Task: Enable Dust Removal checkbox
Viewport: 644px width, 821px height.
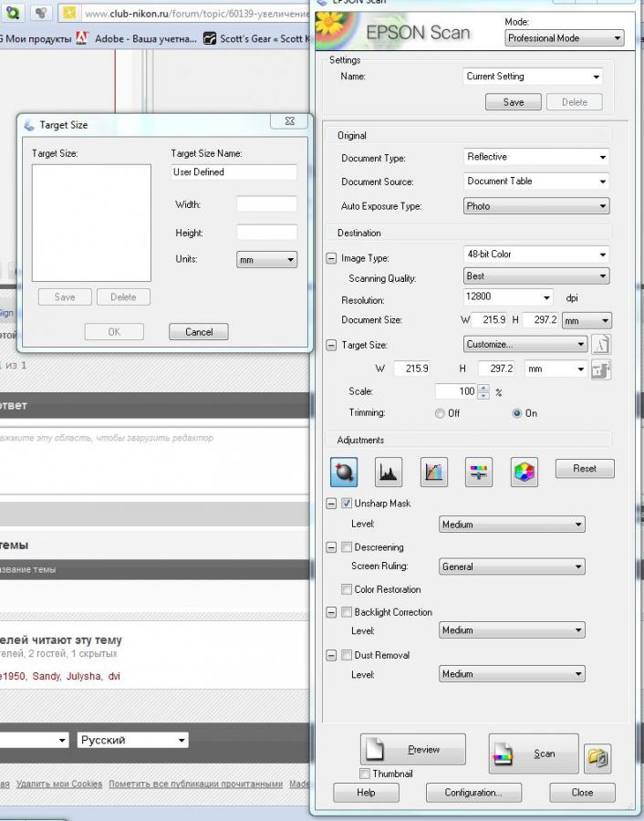Action: [x=346, y=655]
